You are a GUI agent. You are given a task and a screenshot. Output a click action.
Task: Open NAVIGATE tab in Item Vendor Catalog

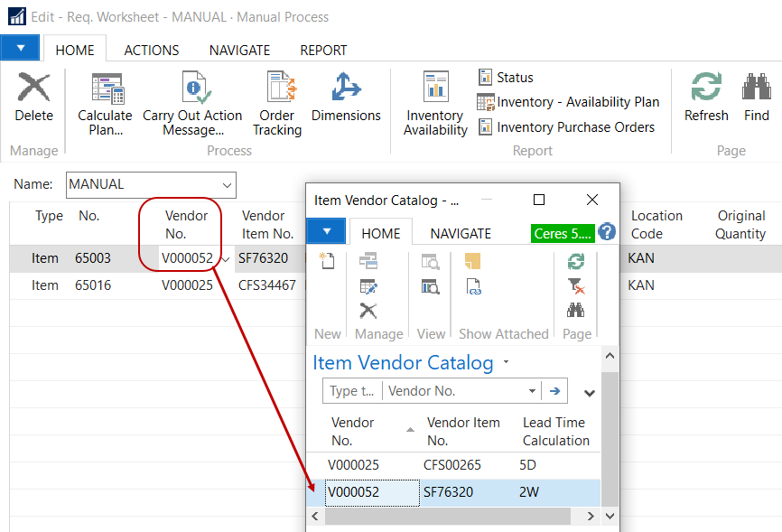tap(461, 233)
